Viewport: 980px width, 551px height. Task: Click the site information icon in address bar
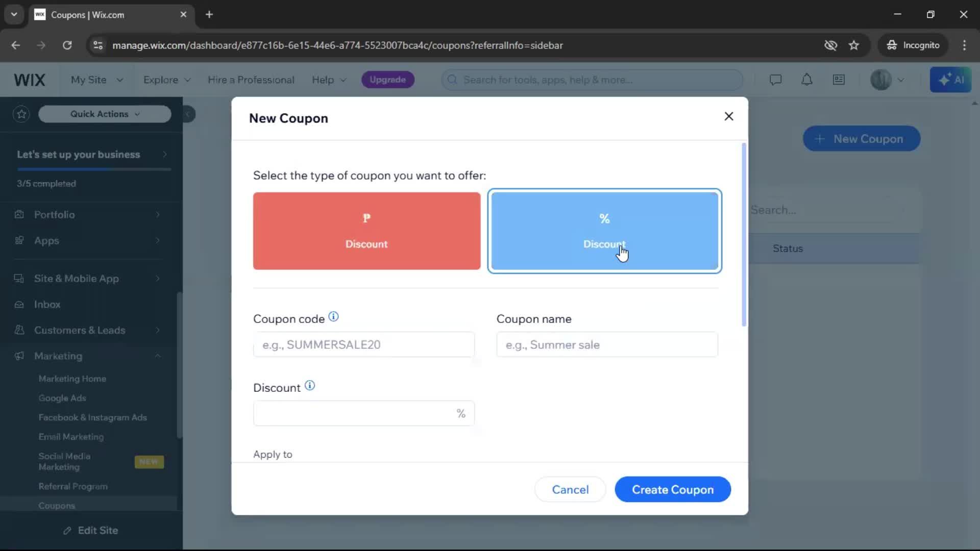point(97,45)
